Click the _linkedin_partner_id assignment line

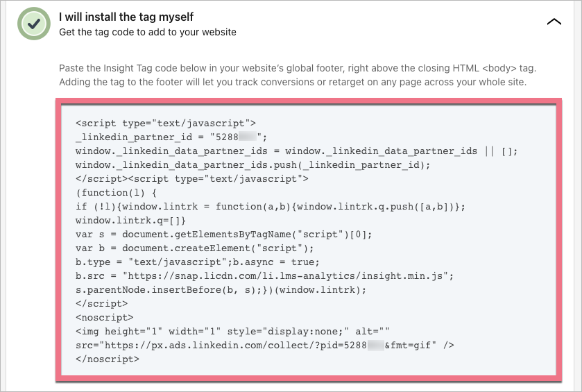click(171, 137)
